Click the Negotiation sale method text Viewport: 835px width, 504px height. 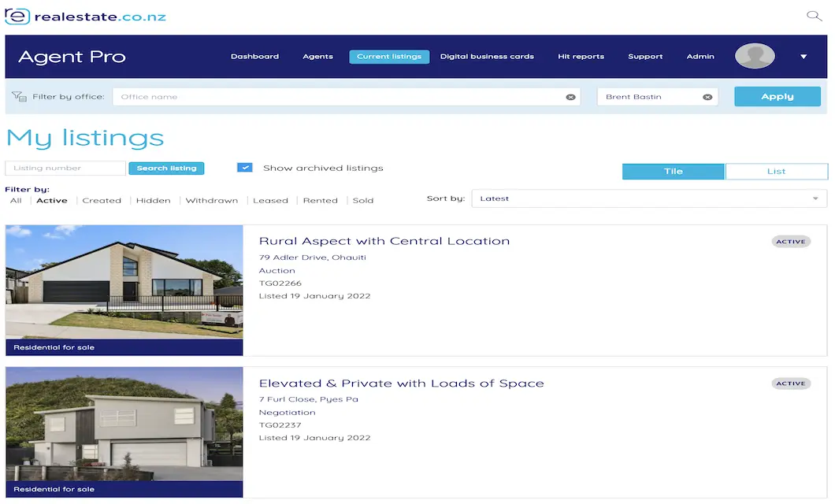click(x=287, y=413)
